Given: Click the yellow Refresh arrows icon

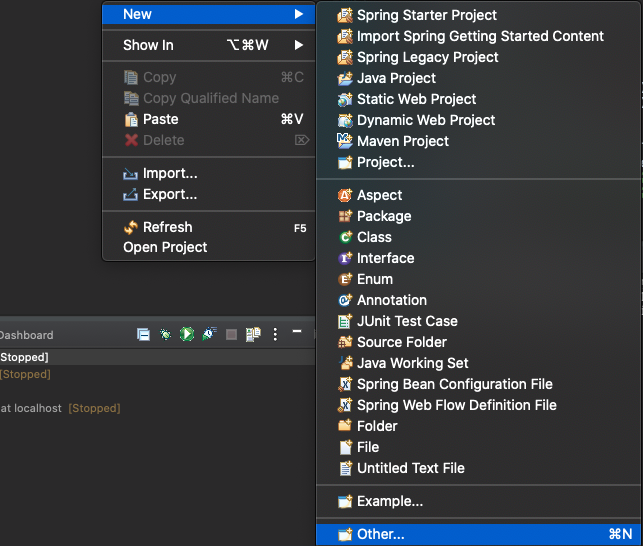Looking at the screenshot, I should [x=131, y=227].
